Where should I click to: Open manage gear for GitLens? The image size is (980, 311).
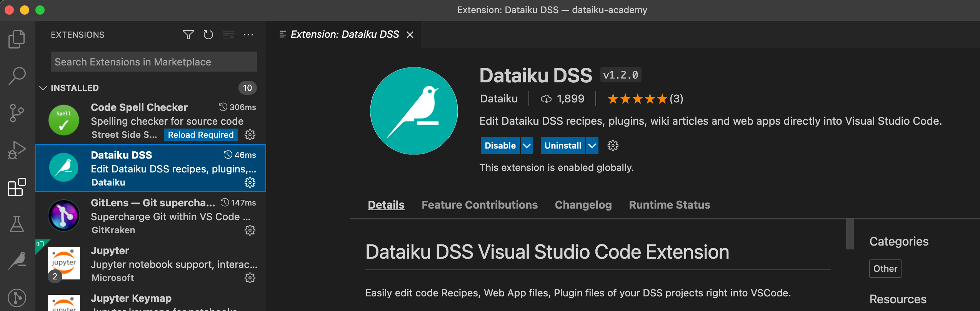[250, 230]
